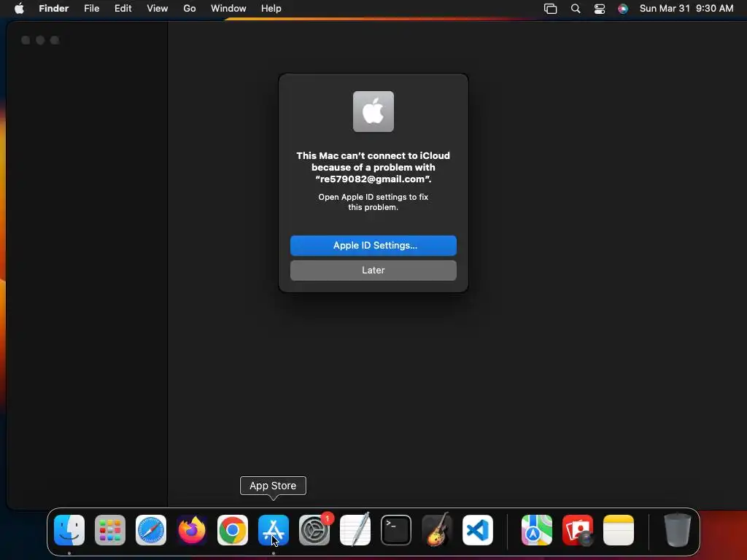This screenshot has height=560, width=747.
Task: Open the Window menu
Action: (228, 9)
